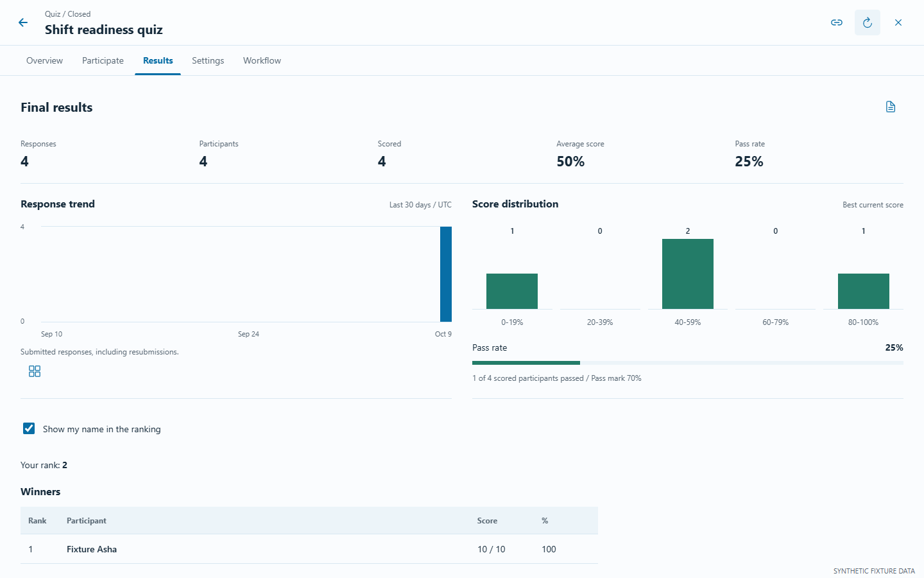Image resolution: width=924 pixels, height=578 pixels.
Task: Click the Pass rate progress bar
Action: pos(688,363)
